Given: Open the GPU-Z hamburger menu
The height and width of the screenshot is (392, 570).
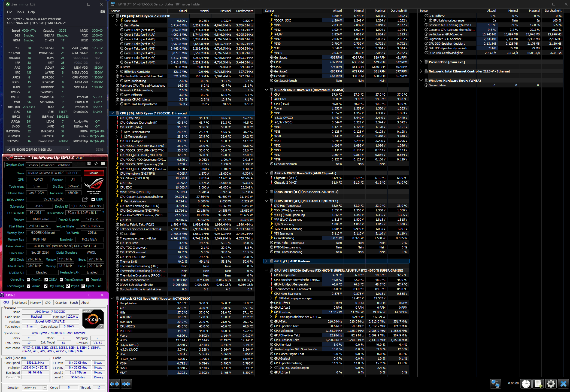Looking at the screenshot, I should pyautogui.click(x=103, y=164).
